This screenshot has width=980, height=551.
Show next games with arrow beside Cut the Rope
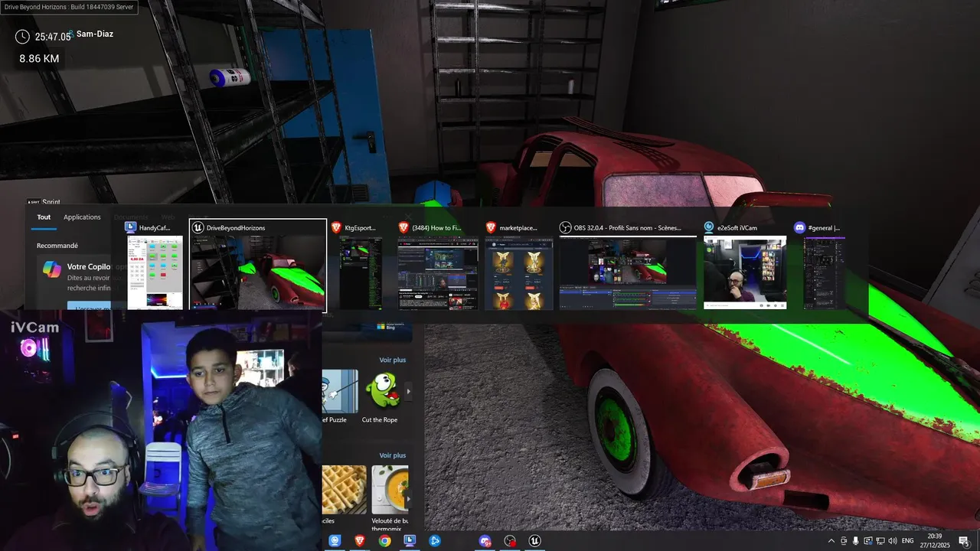(x=408, y=391)
